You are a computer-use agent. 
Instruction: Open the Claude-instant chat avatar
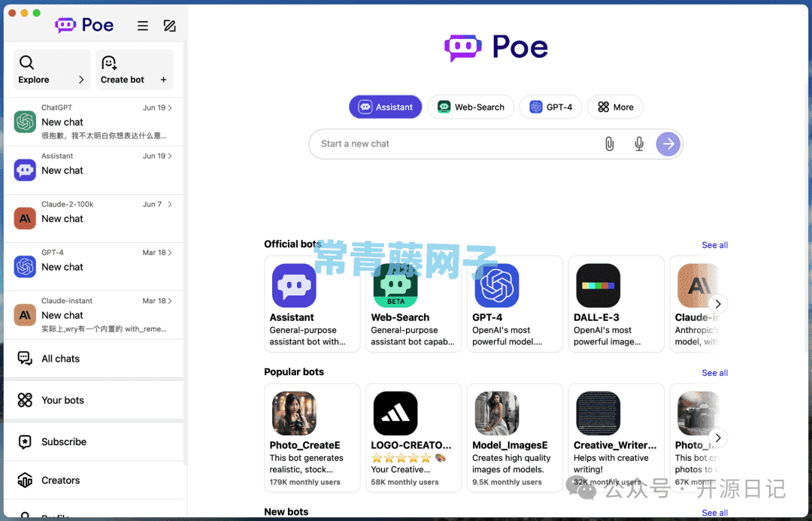tap(25, 315)
